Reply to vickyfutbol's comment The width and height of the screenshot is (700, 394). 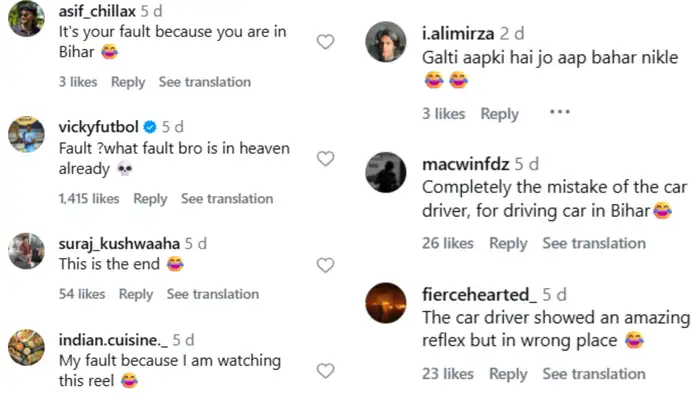(150, 199)
